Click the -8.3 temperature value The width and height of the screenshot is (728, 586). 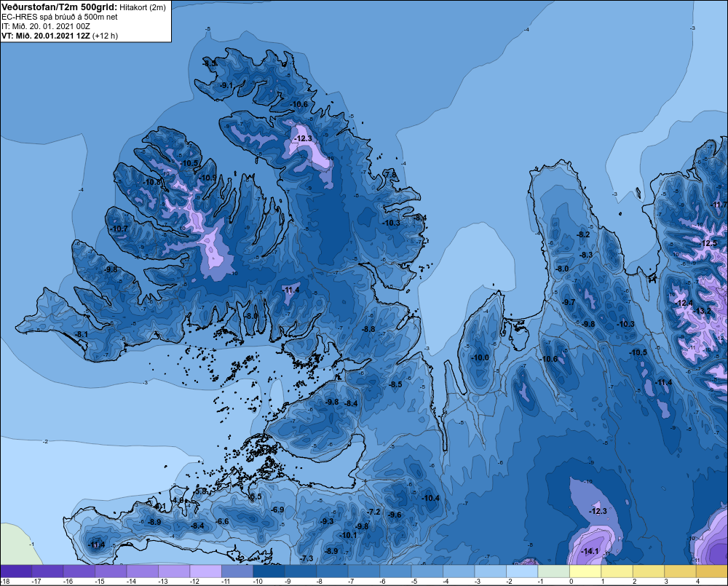click(586, 255)
